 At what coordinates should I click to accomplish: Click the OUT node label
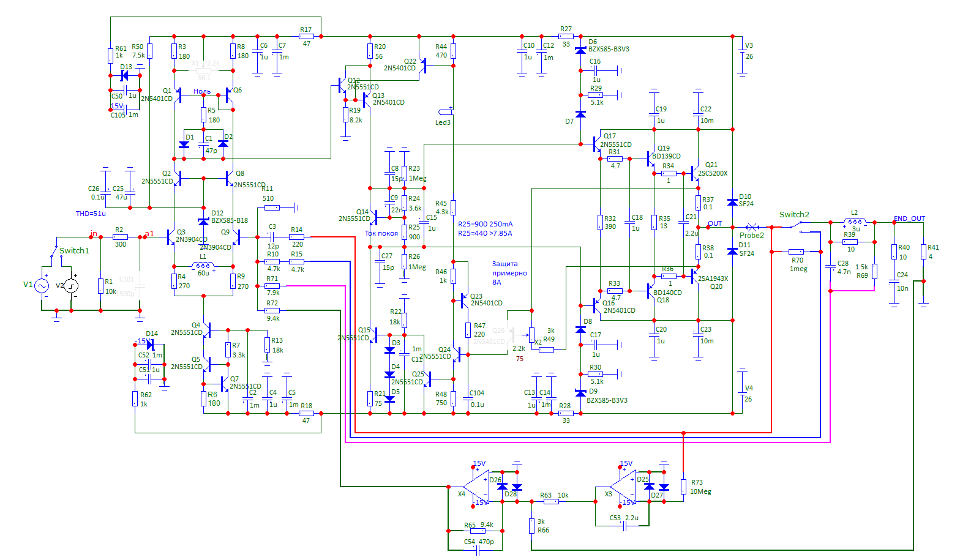[715, 223]
